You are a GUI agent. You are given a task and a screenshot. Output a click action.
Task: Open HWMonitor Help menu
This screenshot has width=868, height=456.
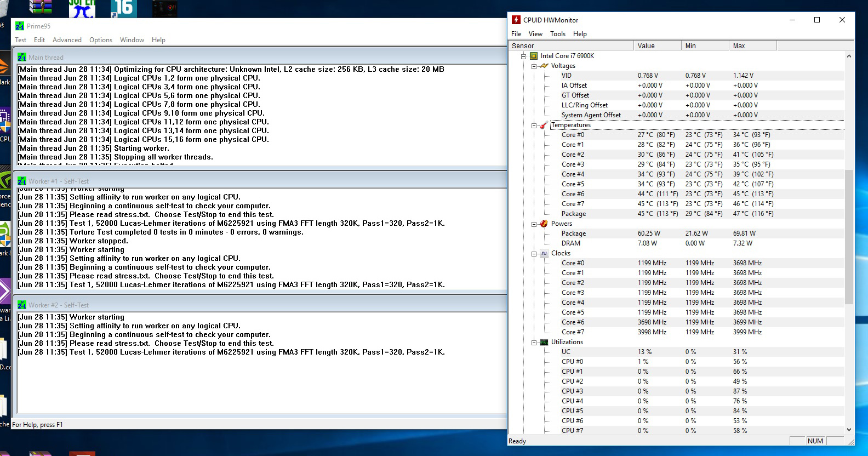click(580, 34)
